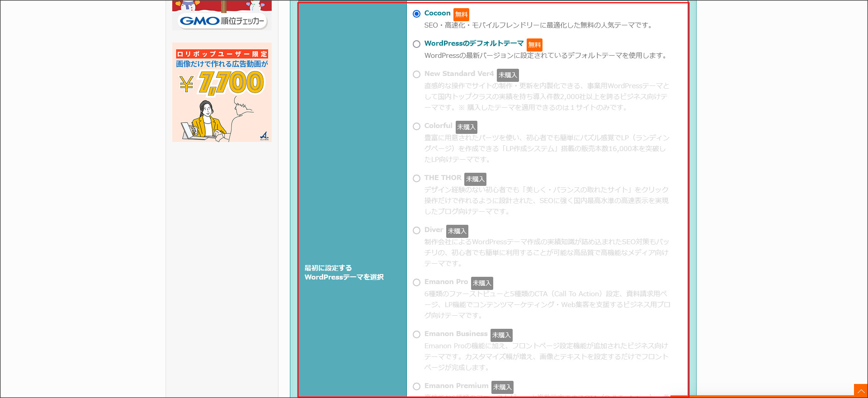Click the 無料 badge beside WordPressのデフォルトテーマ

(x=534, y=45)
